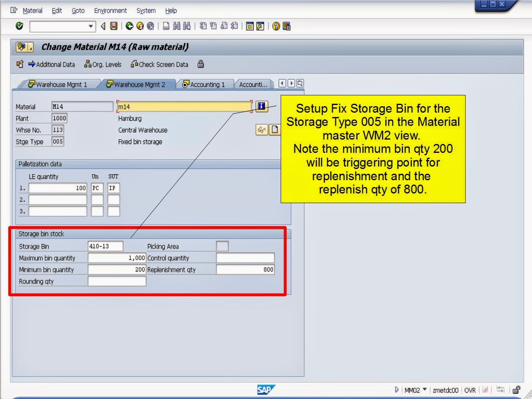Click the Back icon to return
The image size is (532, 399).
coord(129,27)
